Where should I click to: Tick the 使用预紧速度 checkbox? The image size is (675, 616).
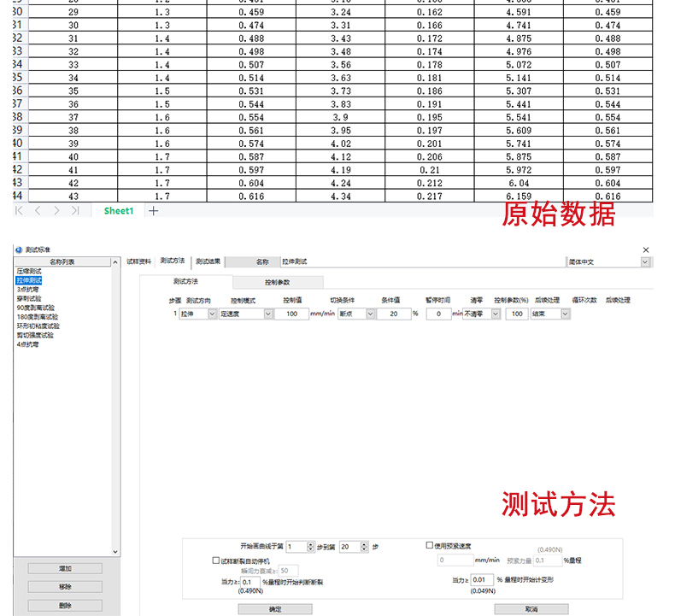coord(430,546)
